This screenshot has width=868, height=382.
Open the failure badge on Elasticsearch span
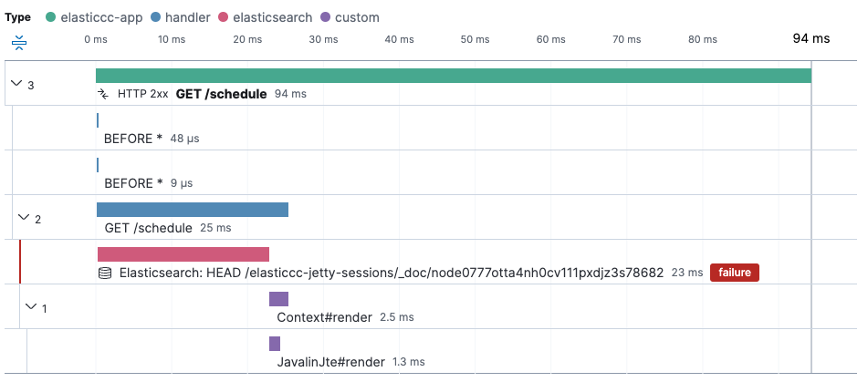[x=734, y=273]
